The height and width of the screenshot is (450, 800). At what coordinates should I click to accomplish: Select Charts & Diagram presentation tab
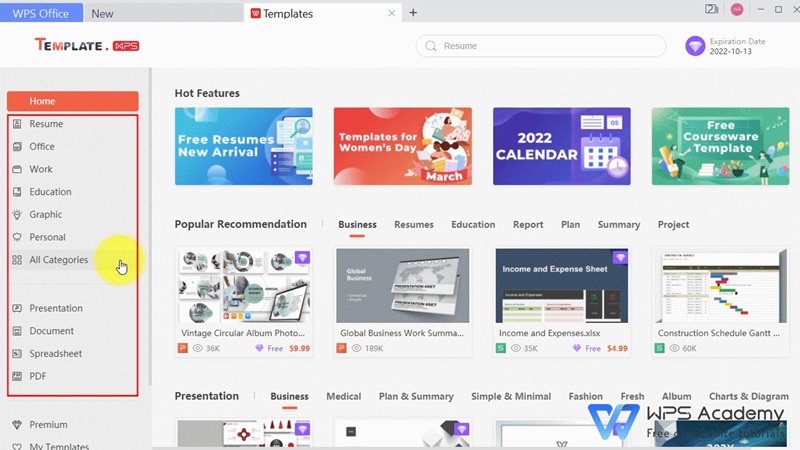(748, 396)
